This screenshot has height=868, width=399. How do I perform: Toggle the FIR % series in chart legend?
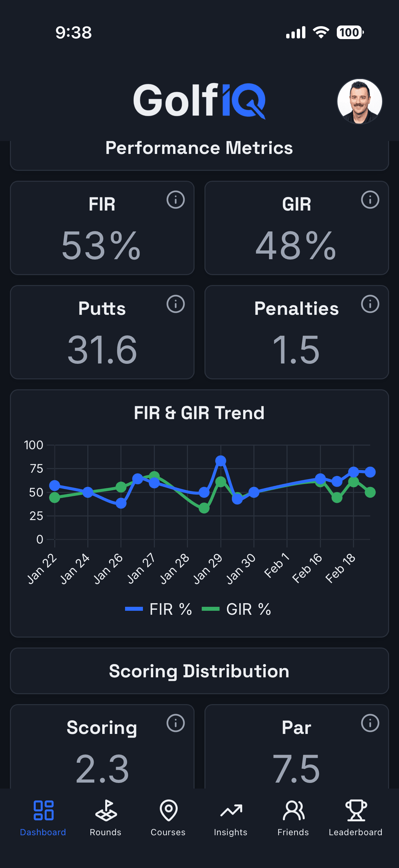click(158, 609)
